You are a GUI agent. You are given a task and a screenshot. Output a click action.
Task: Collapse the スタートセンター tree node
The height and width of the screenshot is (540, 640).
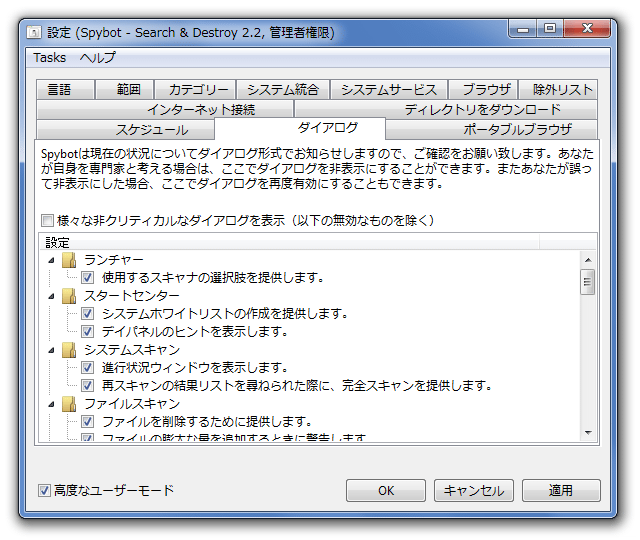click(51, 296)
